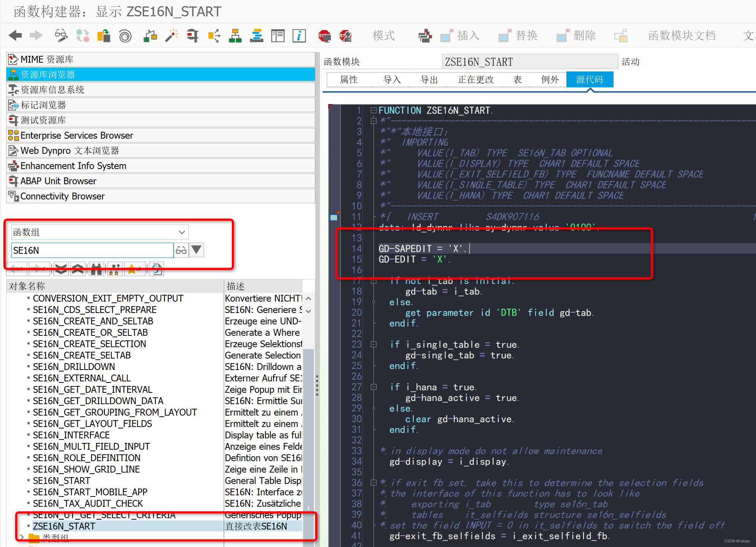Click the Activate magic wand icon
The width and height of the screenshot is (756, 547).
tap(172, 36)
